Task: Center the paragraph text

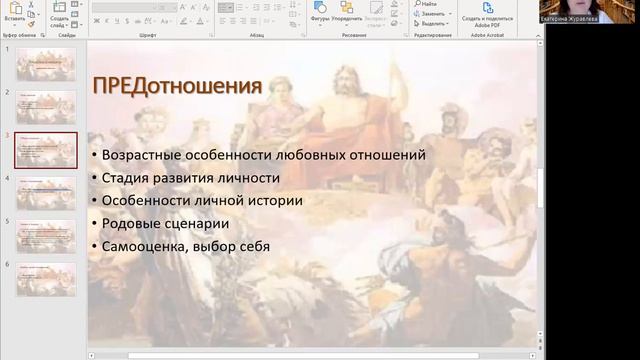Action: click(x=233, y=21)
